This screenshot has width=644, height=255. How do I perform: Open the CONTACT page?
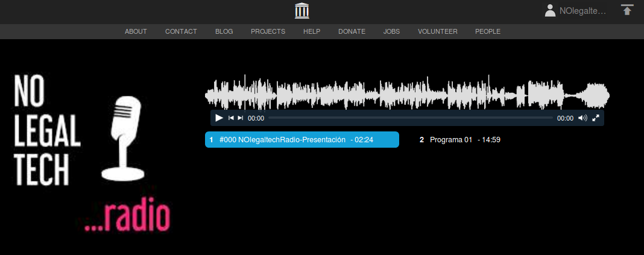[x=181, y=31]
